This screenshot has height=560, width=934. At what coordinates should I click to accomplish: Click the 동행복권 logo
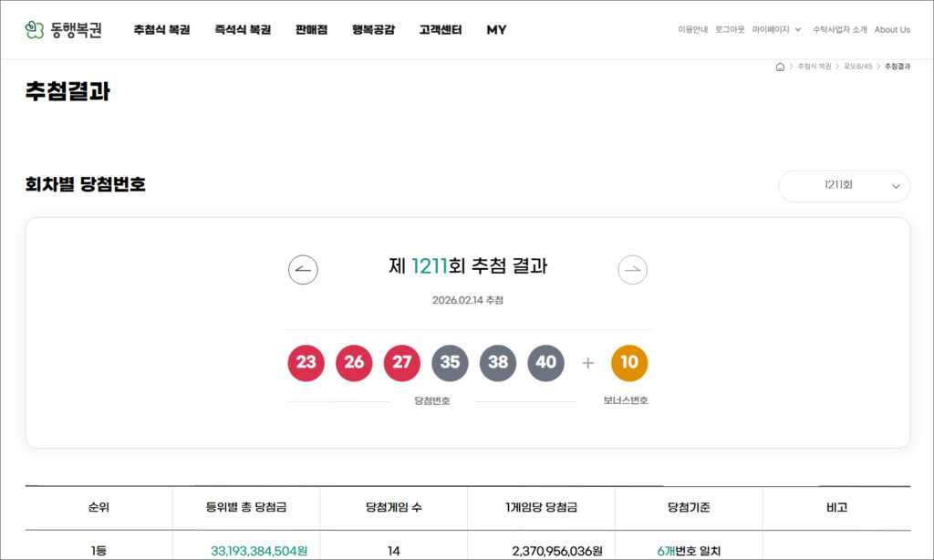click(64, 30)
